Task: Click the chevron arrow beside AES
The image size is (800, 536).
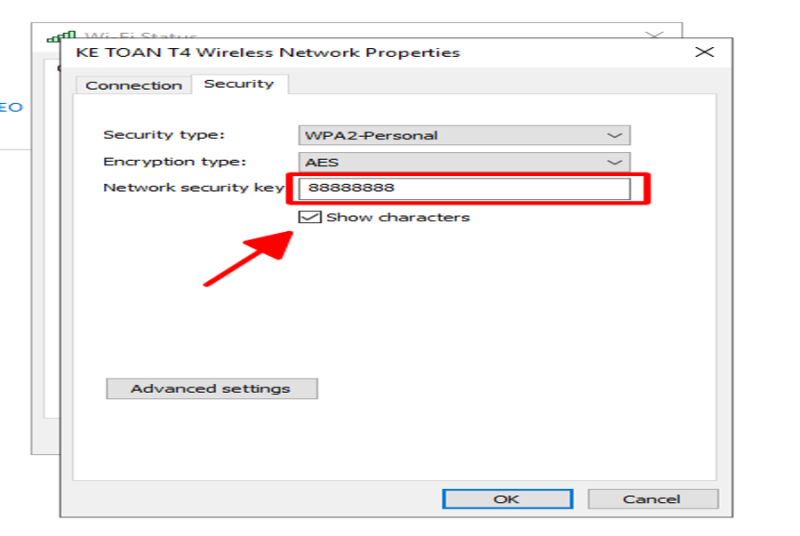Action: pos(614,163)
